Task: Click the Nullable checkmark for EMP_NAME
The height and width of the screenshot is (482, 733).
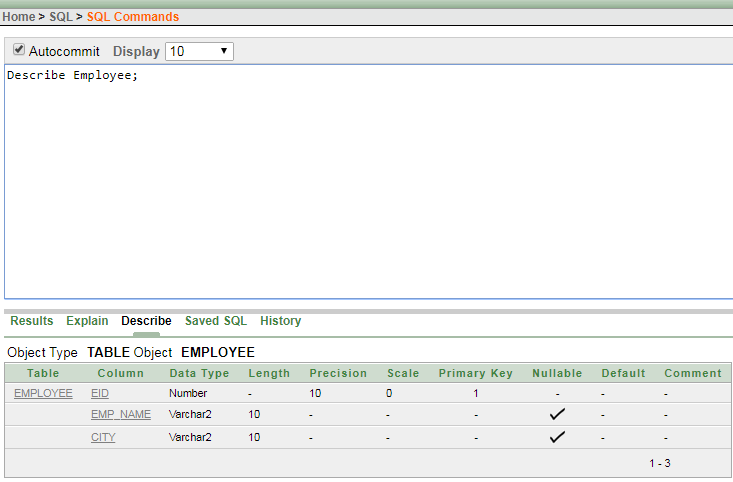Action: coord(557,414)
